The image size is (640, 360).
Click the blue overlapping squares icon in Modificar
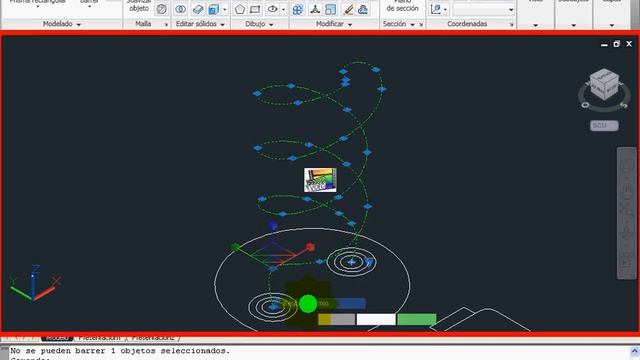coord(331,9)
